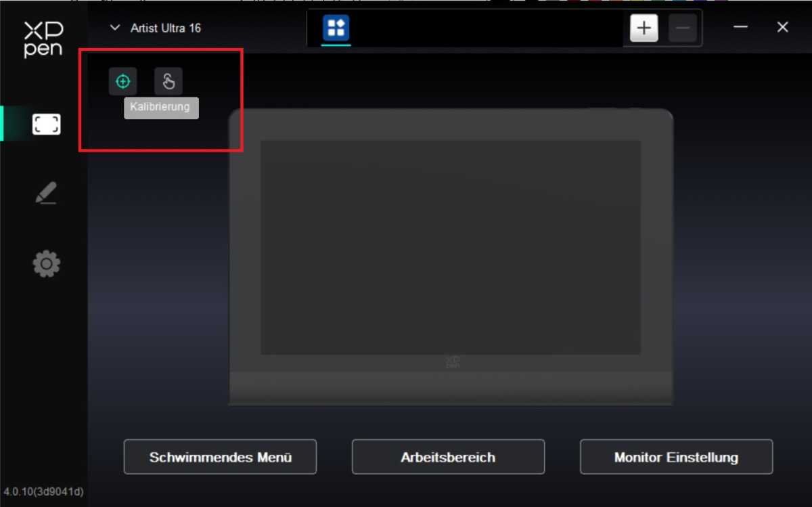Add an application with the plus button
812x507 pixels.
(644, 28)
